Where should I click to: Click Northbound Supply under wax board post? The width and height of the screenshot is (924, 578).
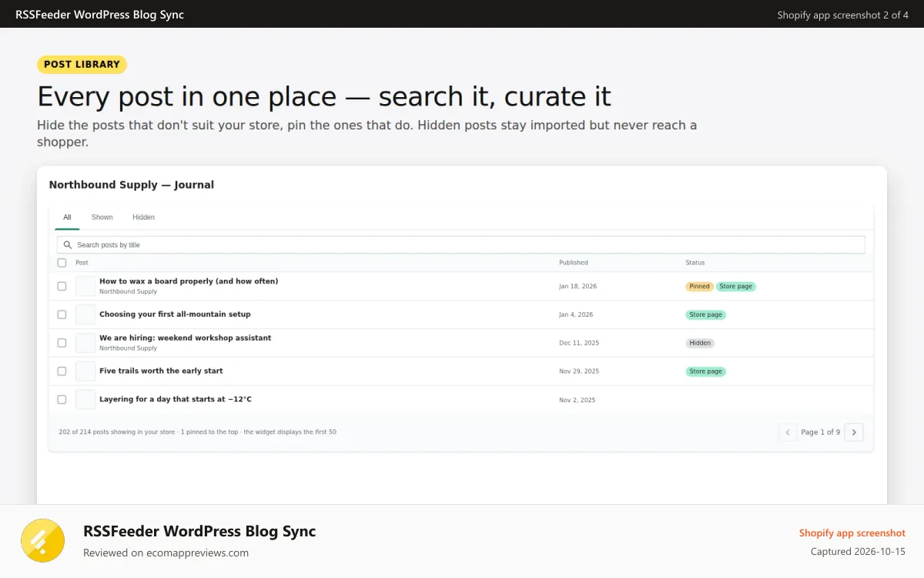(128, 292)
